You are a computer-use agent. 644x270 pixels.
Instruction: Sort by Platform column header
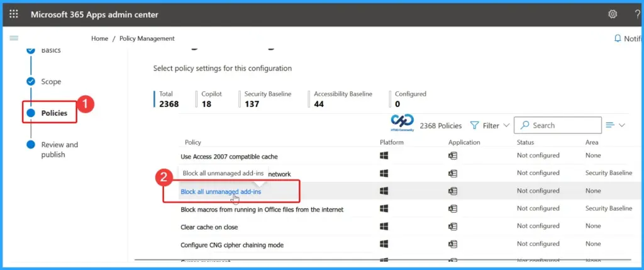pyautogui.click(x=392, y=143)
